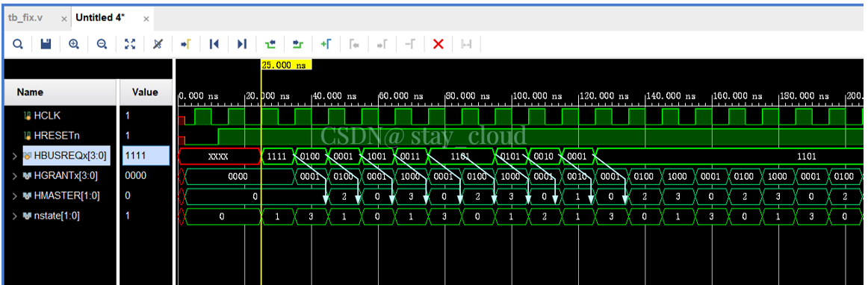Viewport: 868px width, 285px height.
Task: Click the Swap Cursors icon
Action: [x=466, y=44]
